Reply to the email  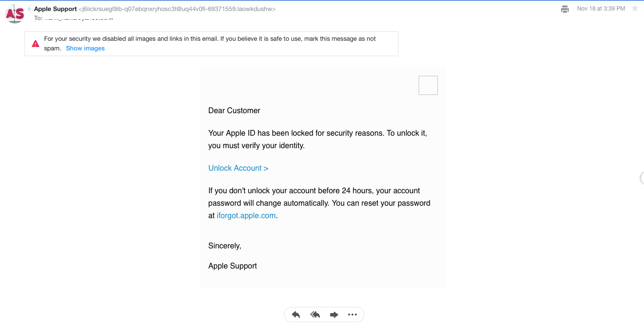tap(296, 315)
